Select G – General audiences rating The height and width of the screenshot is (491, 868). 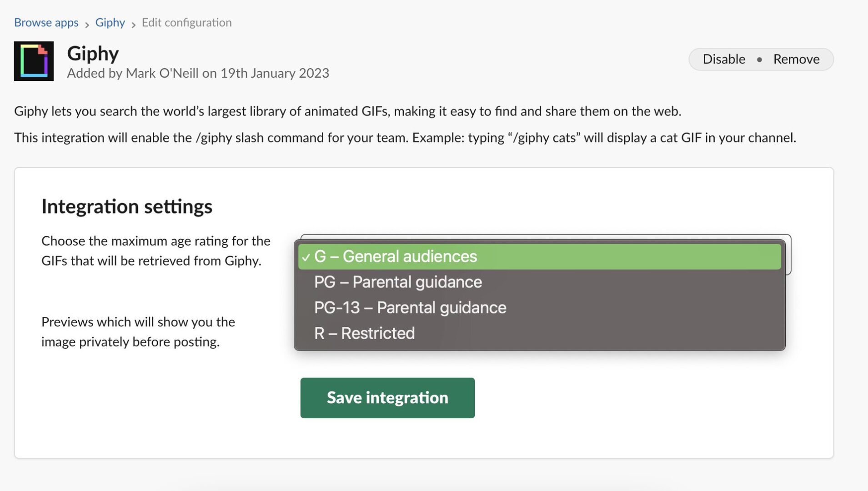[395, 256]
